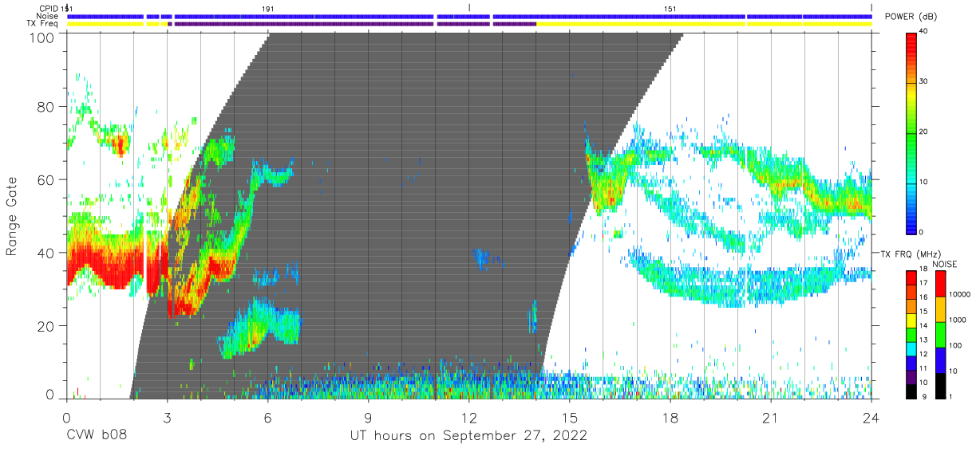Click the '9' label on TX FRQ scale
This screenshot has height=452, width=980.
(x=923, y=396)
